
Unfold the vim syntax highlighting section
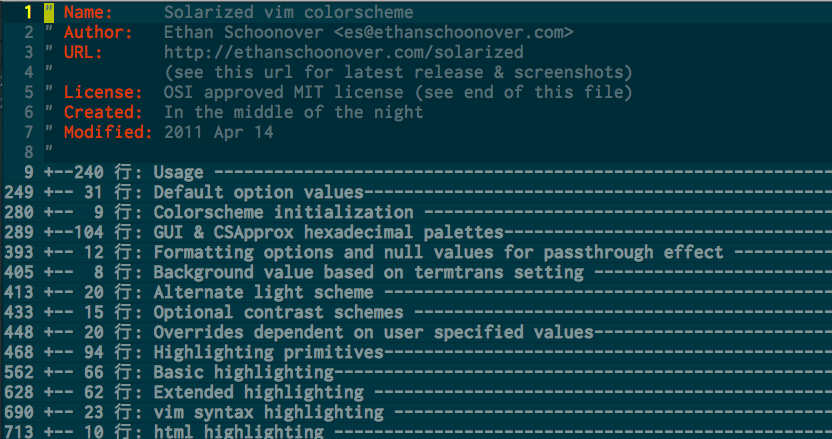438,412
